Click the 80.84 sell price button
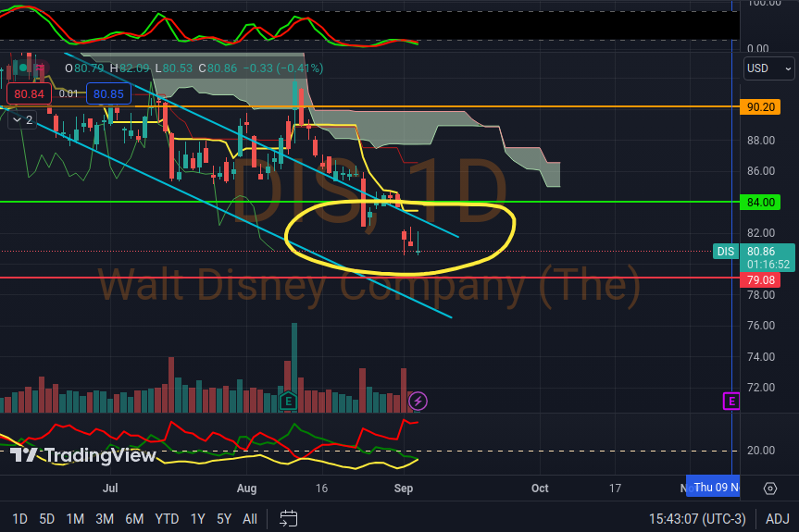Image resolution: width=799 pixels, height=532 pixels. tap(29, 94)
